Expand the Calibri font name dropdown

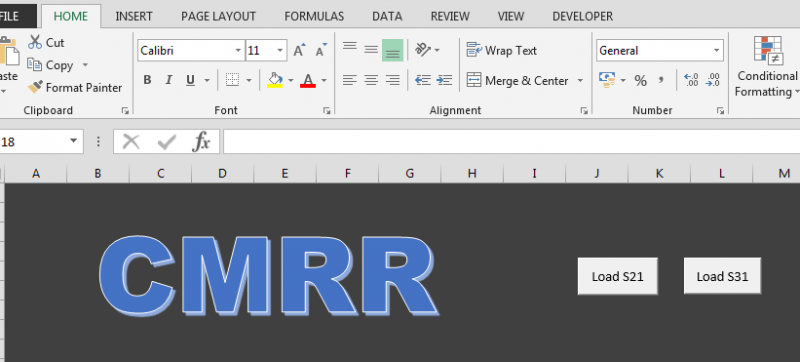click(238, 50)
